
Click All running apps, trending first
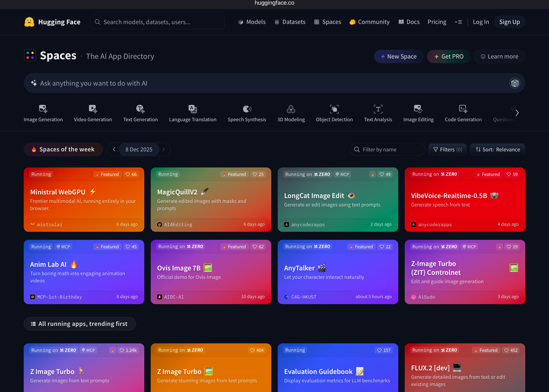pyautogui.click(x=80, y=324)
